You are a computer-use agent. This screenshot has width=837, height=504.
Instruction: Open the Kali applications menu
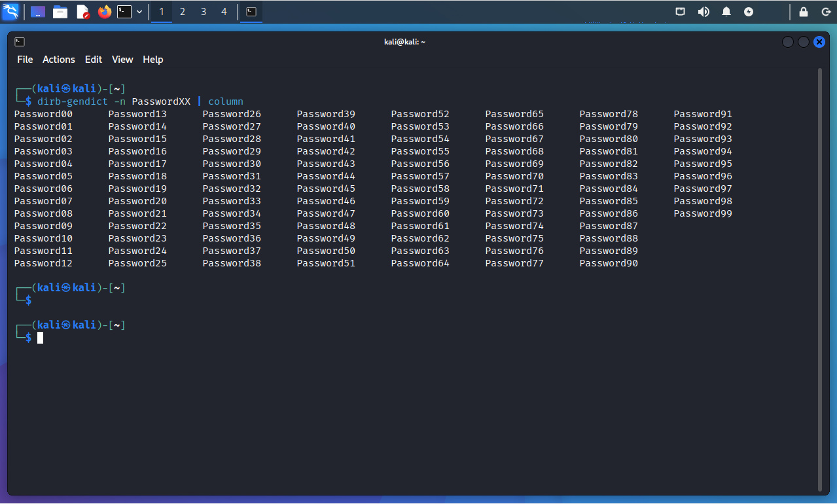10,12
